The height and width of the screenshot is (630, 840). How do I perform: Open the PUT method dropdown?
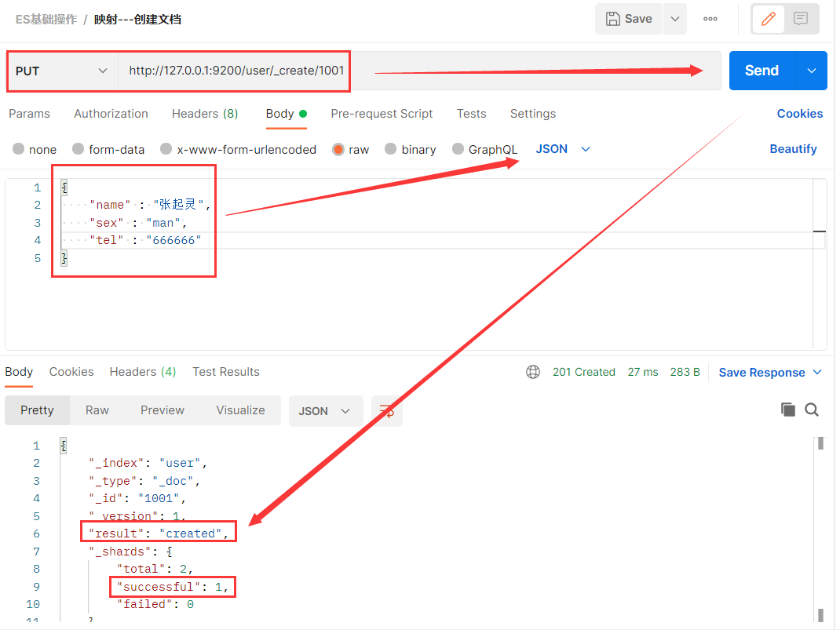pyautogui.click(x=61, y=71)
